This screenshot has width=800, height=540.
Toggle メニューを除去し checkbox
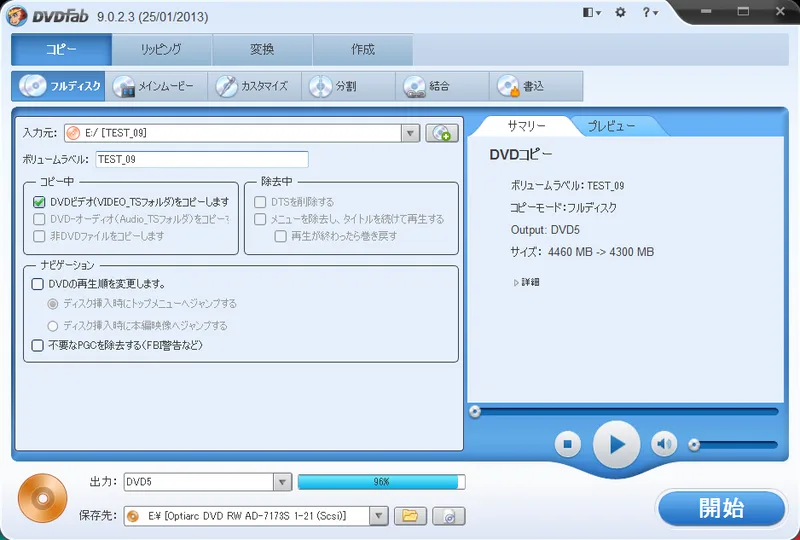[x=260, y=219]
